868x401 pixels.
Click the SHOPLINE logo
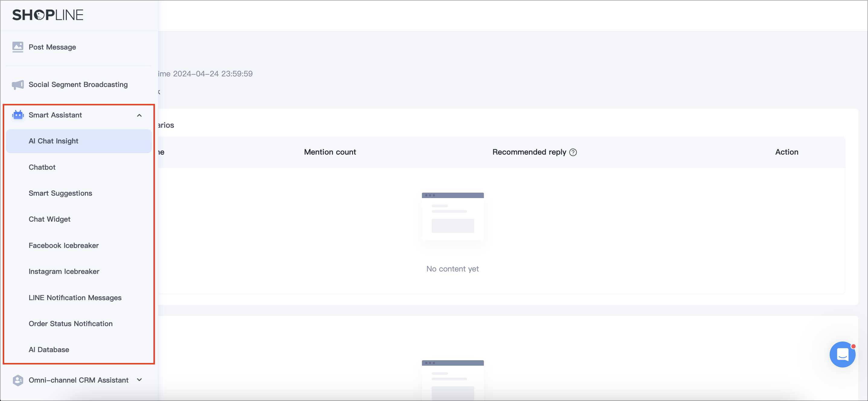pyautogui.click(x=47, y=15)
